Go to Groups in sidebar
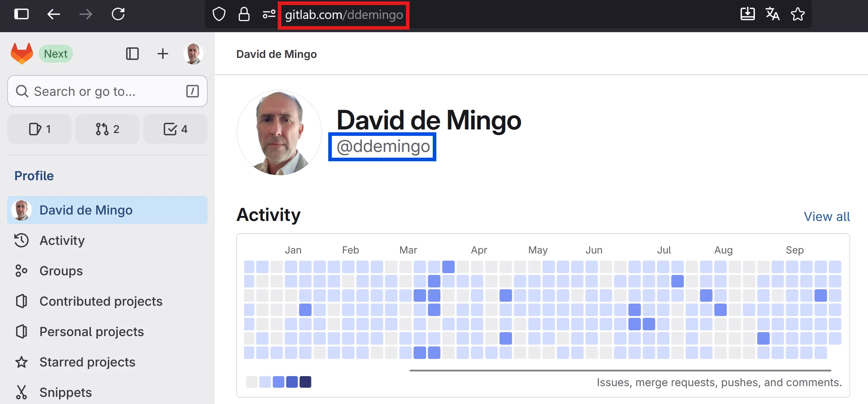Viewport: 868px width, 404px height. pos(61,271)
